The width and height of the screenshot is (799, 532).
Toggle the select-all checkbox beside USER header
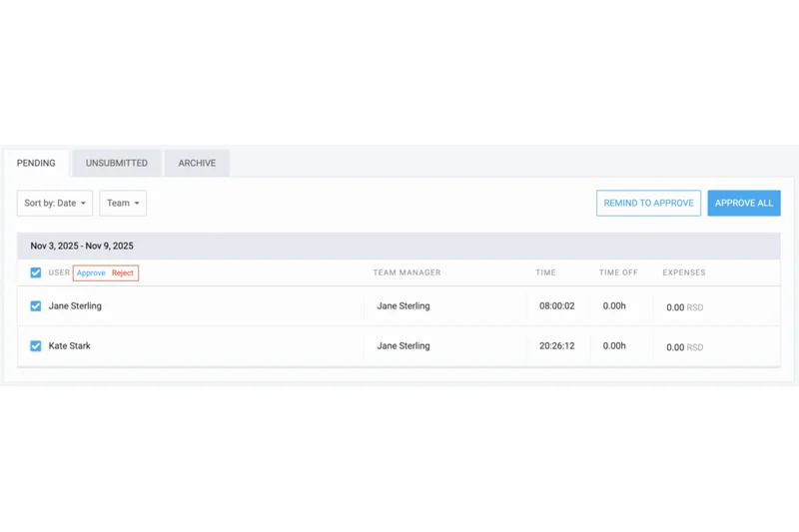(x=36, y=272)
